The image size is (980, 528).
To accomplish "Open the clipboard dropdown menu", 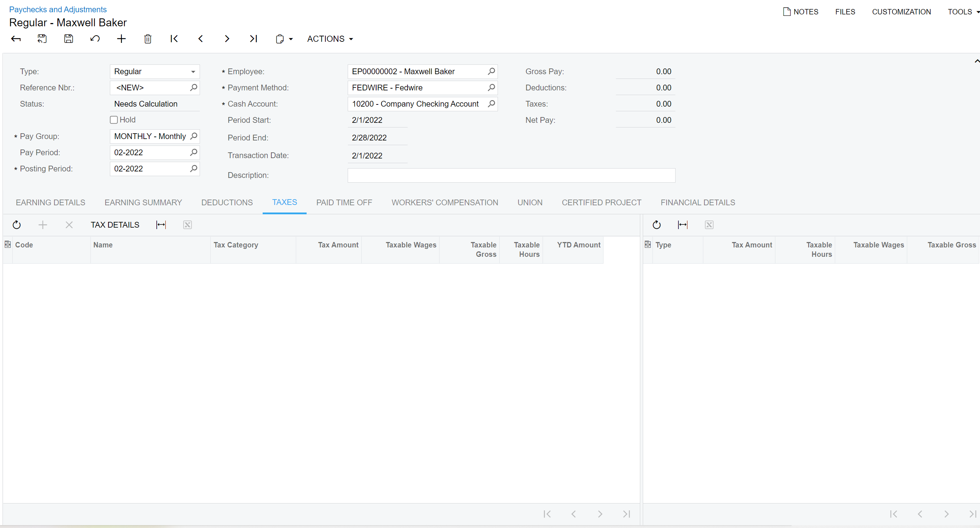I will pyautogui.click(x=284, y=39).
